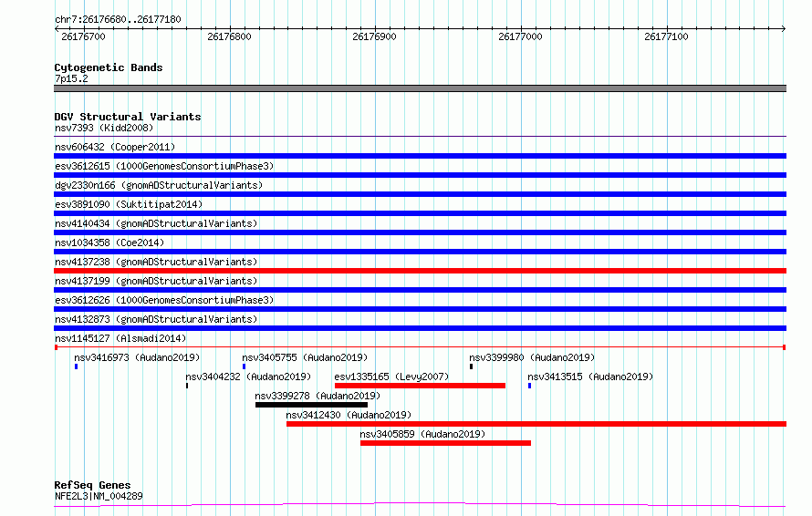Click the DGV Structural Variants track title

point(128,117)
